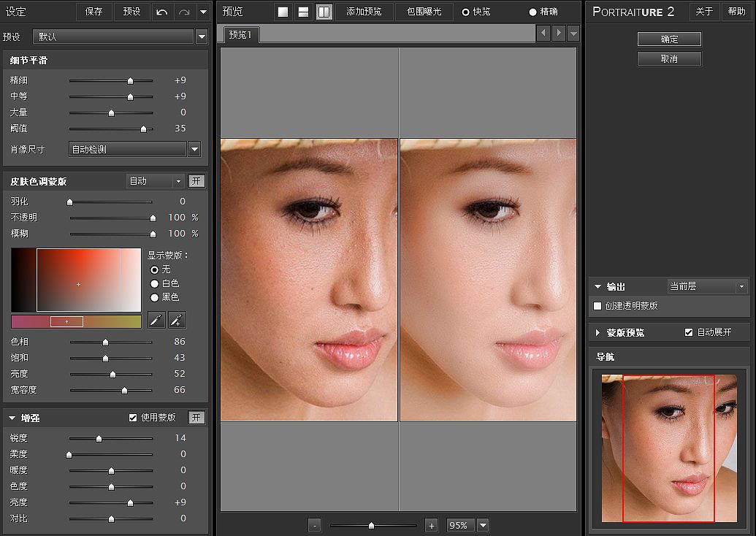756x536 pixels.
Task: Toggle the 使用蒙版 checkbox in 增强 section
Action: 132,417
